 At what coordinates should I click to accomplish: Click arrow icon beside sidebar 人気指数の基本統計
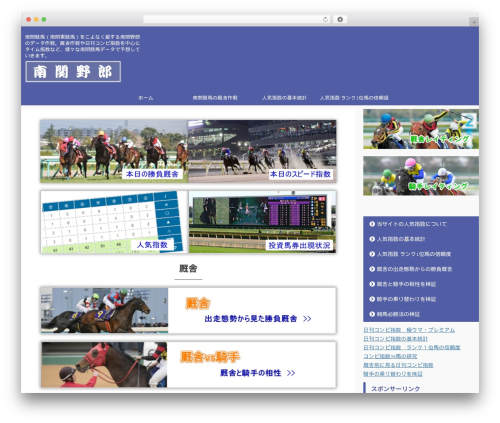click(372, 239)
